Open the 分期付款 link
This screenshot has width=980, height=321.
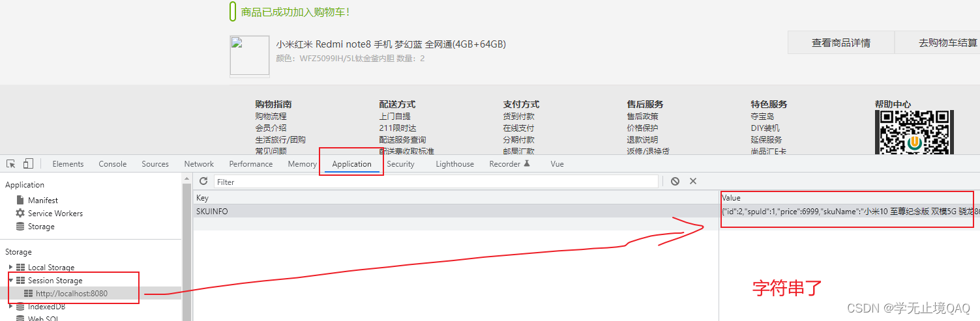click(x=519, y=139)
